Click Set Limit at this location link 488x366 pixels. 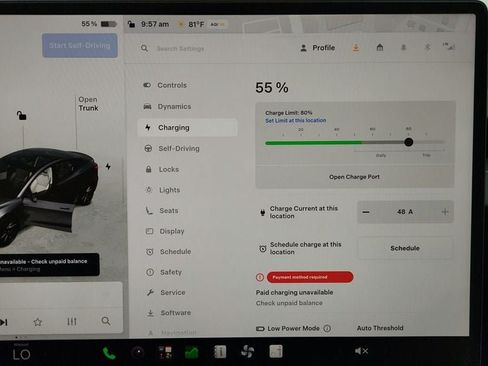tap(296, 120)
